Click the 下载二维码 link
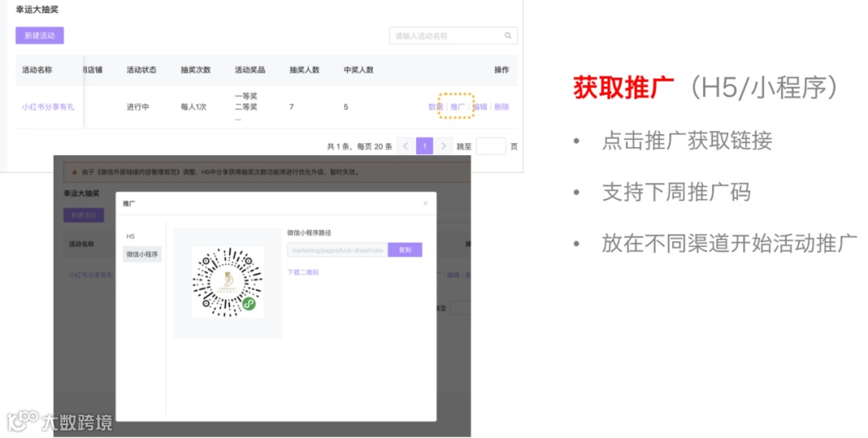Viewport: 868px width, 438px height. pos(303,272)
